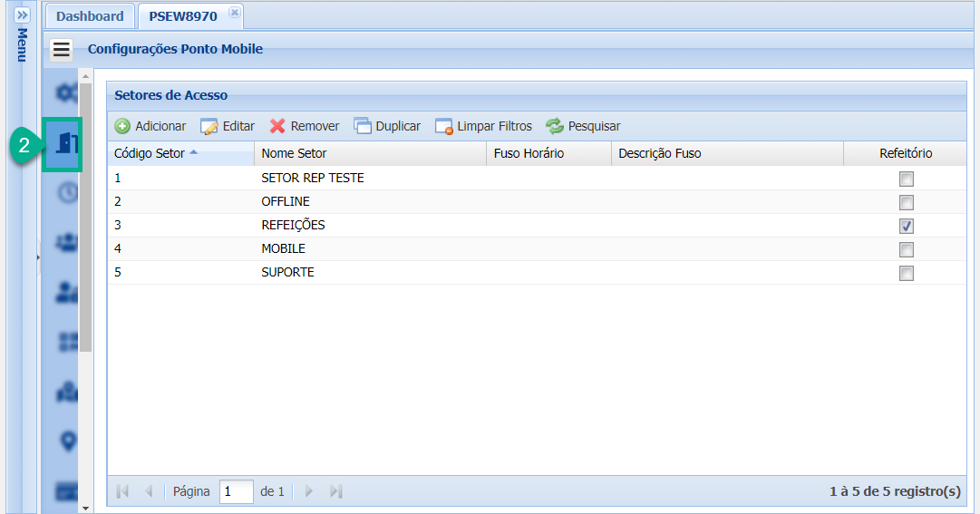Sort by Refeitório column header
The image size is (980, 514).
pyautogui.click(x=905, y=153)
